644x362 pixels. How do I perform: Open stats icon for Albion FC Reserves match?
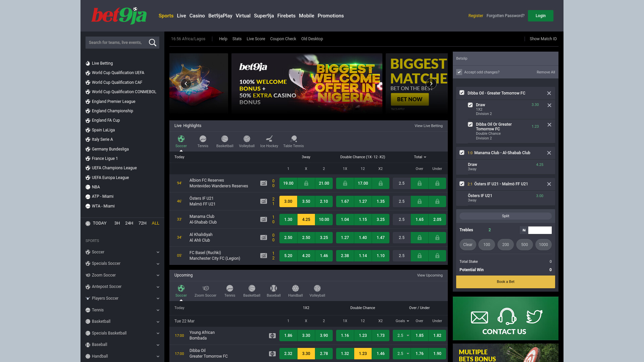coord(264,183)
